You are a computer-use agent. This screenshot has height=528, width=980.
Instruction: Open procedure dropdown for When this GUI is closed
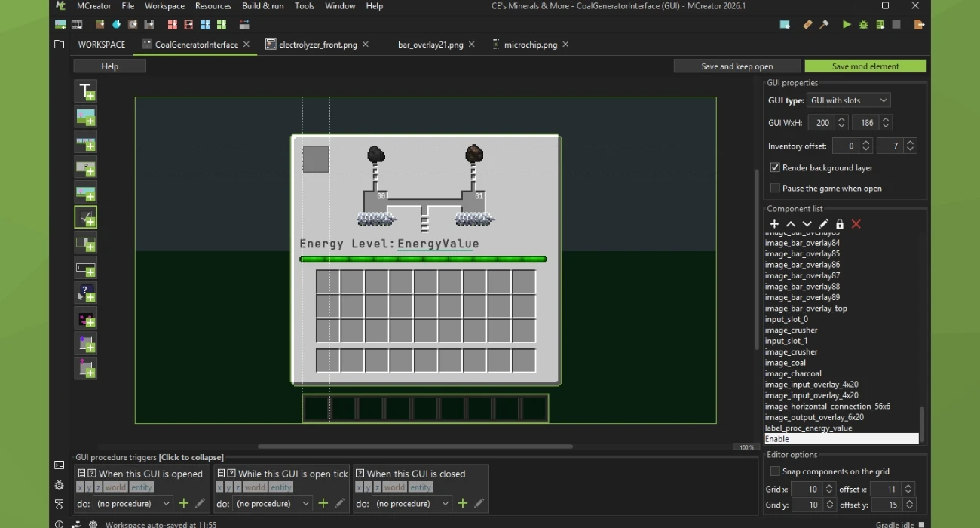(412, 503)
